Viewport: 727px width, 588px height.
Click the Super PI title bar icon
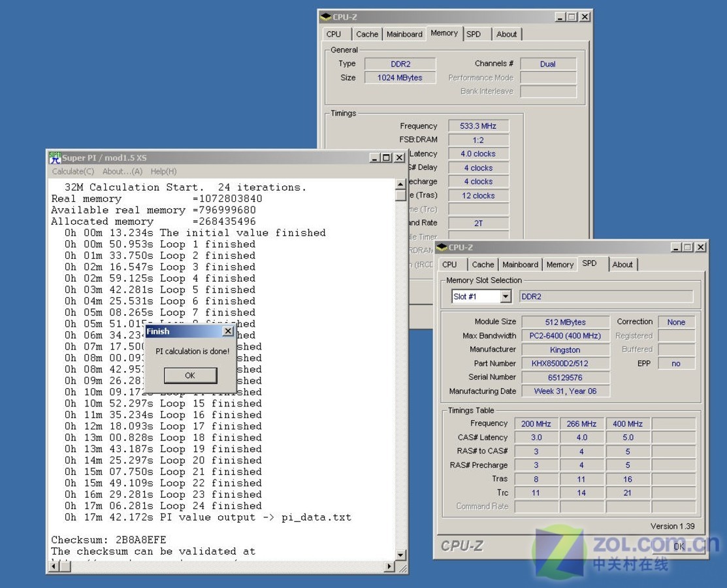point(55,157)
